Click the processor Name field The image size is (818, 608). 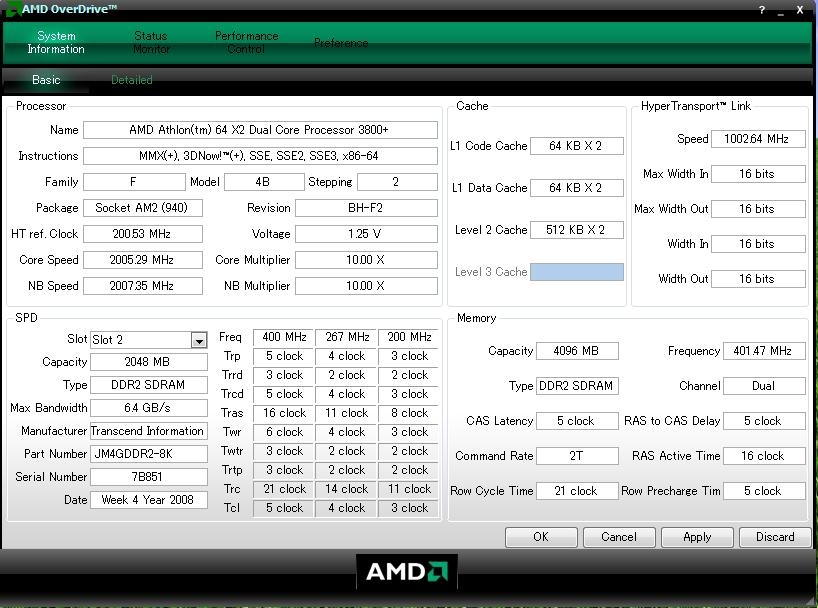pos(260,130)
